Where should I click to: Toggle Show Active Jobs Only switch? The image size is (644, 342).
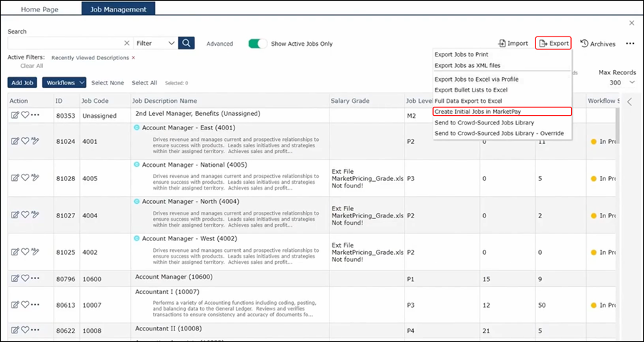coord(257,44)
